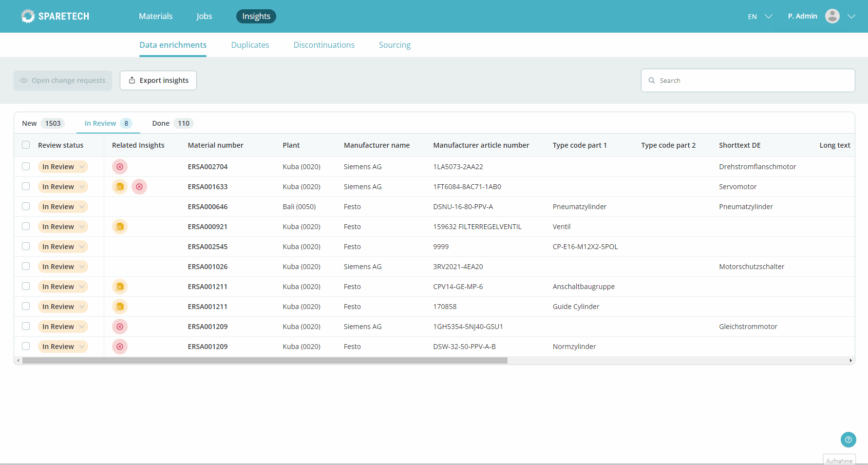Open the Done tab
Image resolution: width=868 pixels, height=465 pixels.
point(171,123)
